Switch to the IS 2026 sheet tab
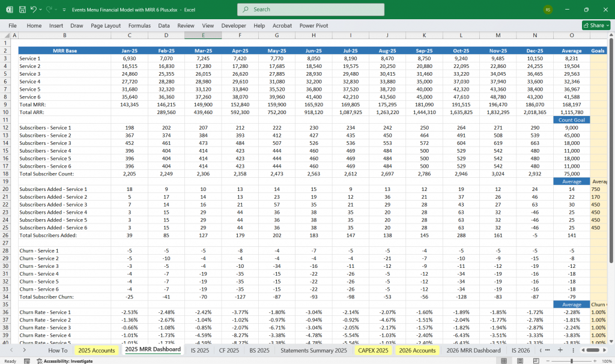This screenshot has width=615, height=364. click(x=520, y=350)
